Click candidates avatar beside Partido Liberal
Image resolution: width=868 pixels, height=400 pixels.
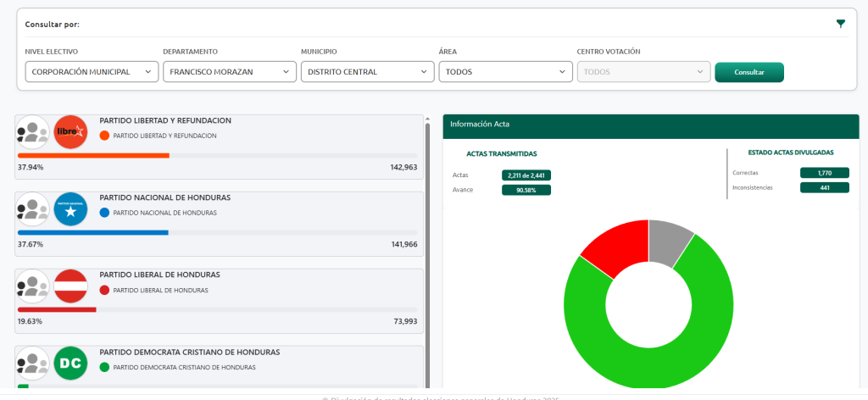click(x=33, y=286)
